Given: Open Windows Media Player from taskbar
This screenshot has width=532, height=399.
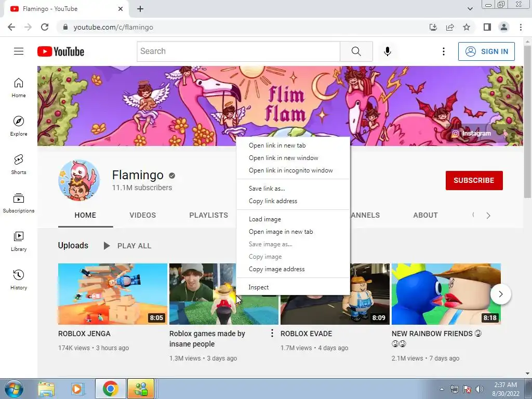Looking at the screenshot, I should 77,389.
